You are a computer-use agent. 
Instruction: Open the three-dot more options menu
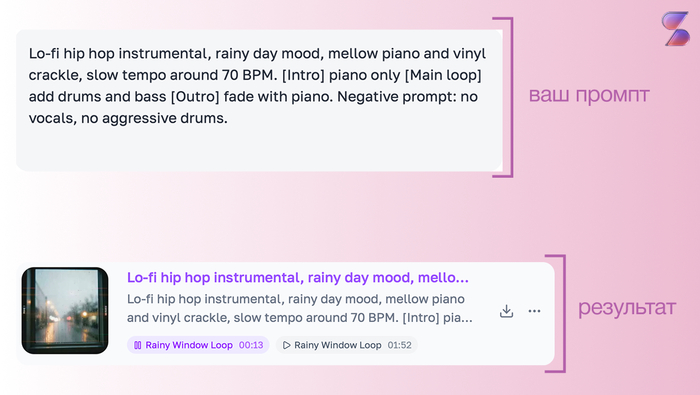tap(534, 311)
